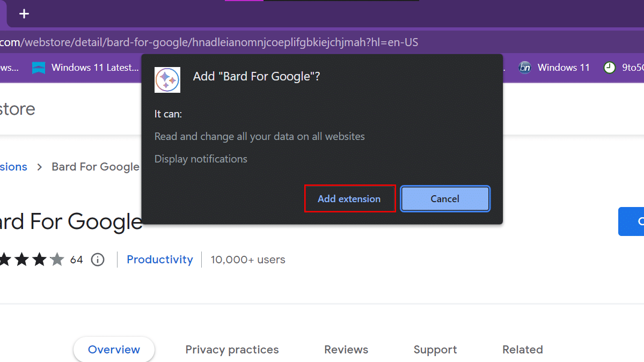644x362 pixels.
Task: Click the Windows 11 Latest bookmark icon
Action: pos(39,68)
